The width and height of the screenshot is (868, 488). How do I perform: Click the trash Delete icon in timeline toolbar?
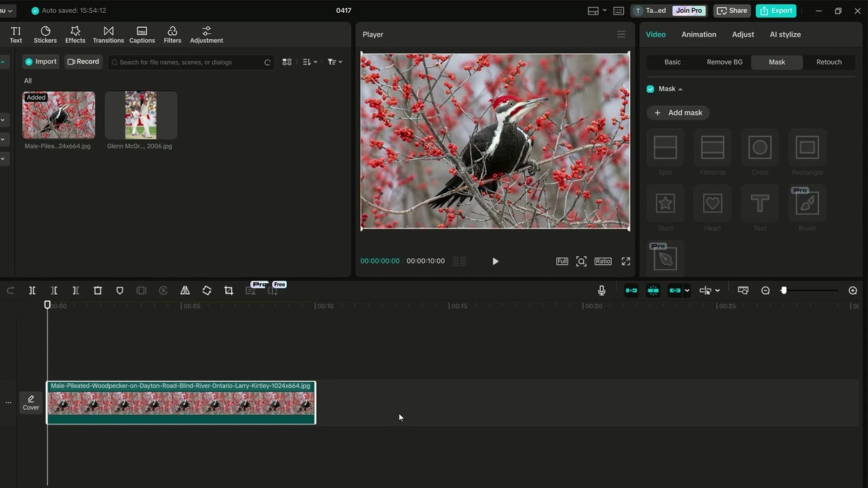tap(98, 290)
